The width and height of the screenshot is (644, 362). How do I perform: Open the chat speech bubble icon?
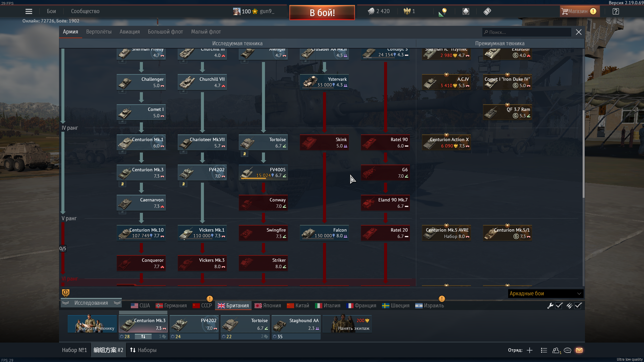coord(568,350)
